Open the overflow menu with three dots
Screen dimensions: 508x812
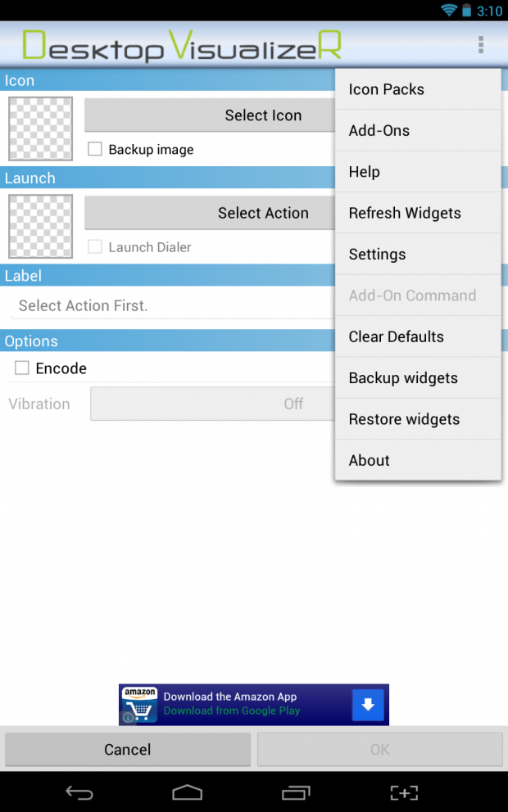[481, 44]
